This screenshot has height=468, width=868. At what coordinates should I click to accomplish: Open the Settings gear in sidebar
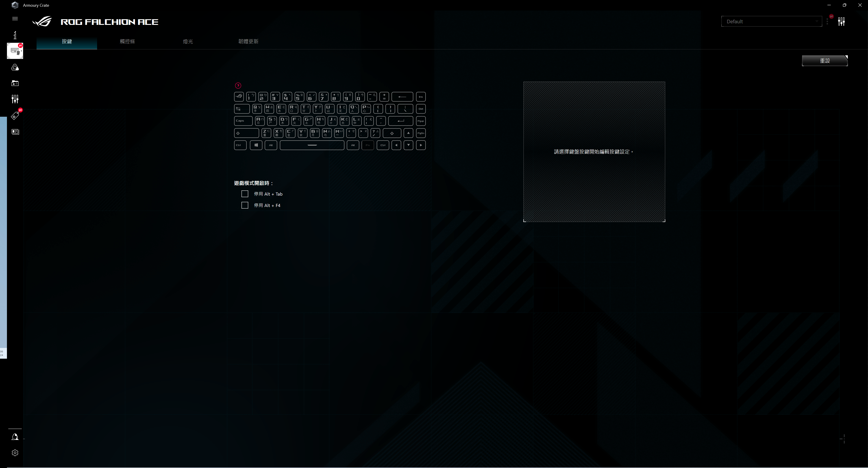pos(15,453)
